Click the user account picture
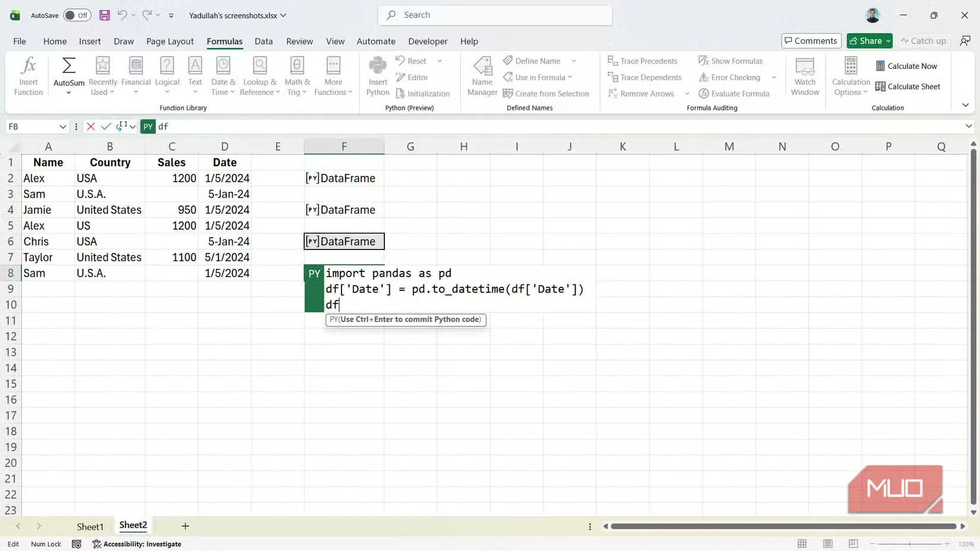This screenshot has width=980, height=551. 872,15
